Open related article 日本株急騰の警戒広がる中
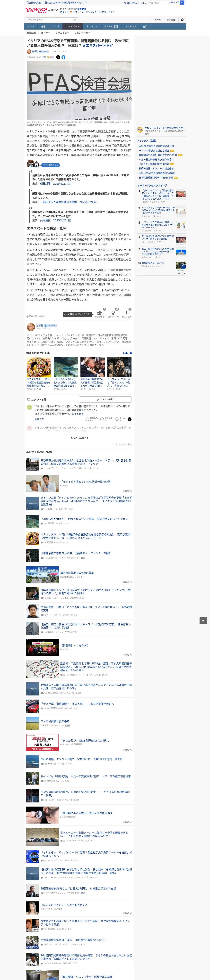The height and width of the screenshot is (980, 210). [75, 553]
